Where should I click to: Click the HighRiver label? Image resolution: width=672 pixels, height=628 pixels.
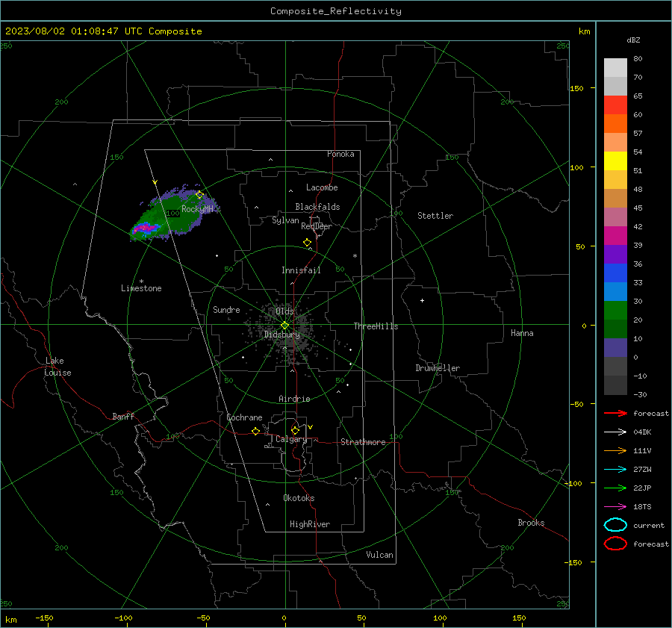310,524
